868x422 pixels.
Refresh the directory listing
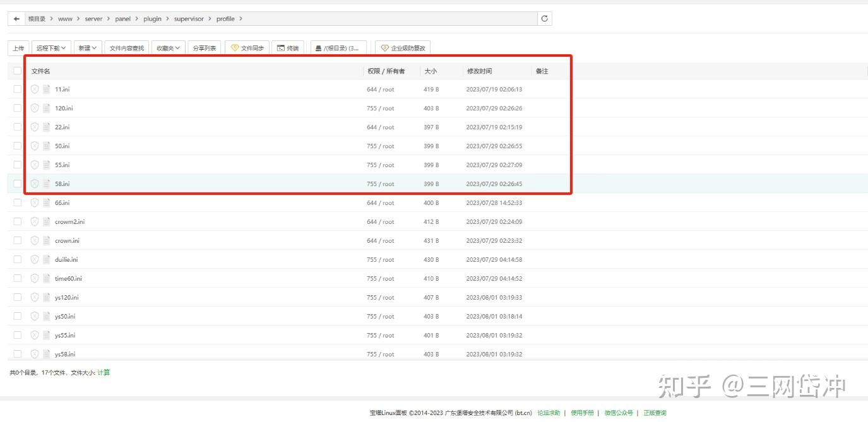[545, 19]
